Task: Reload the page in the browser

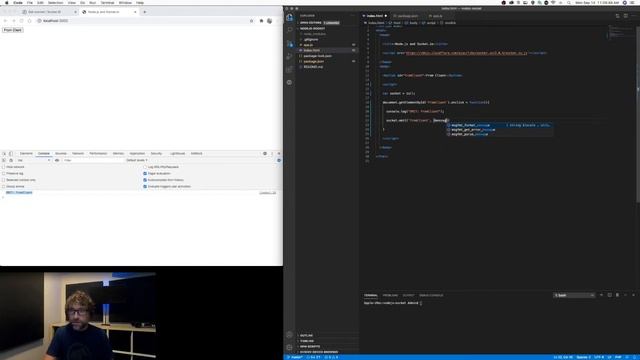Action: click(x=22, y=21)
